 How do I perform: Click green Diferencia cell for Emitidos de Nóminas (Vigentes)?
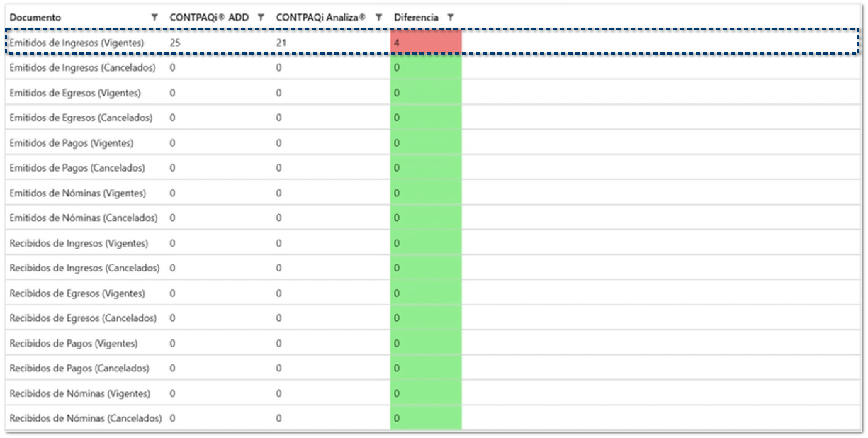pos(426,193)
